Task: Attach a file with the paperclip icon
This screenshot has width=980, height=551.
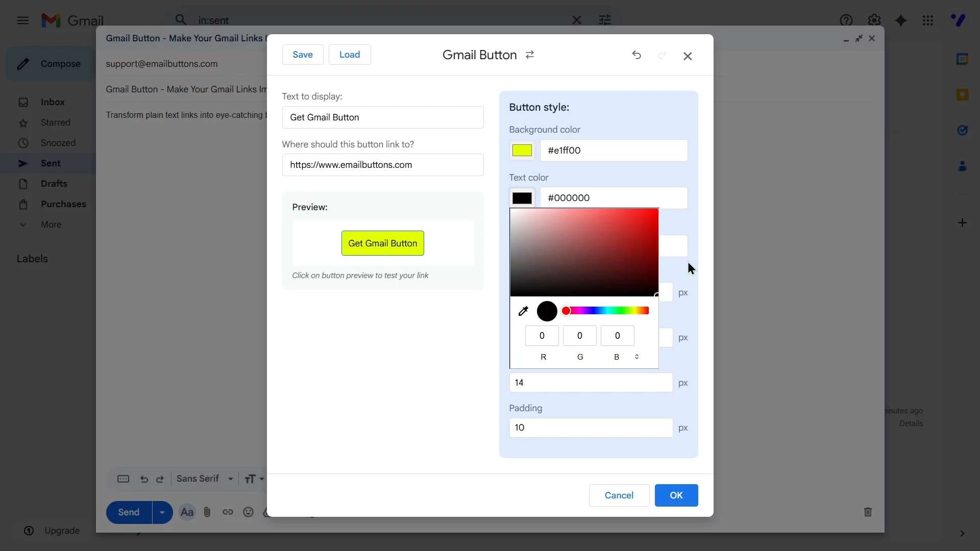Action: point(207,512)
